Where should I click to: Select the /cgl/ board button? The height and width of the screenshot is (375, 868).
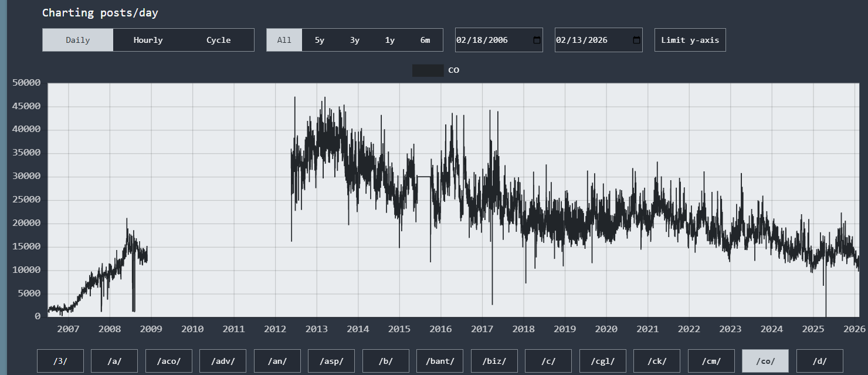(603, 361)
